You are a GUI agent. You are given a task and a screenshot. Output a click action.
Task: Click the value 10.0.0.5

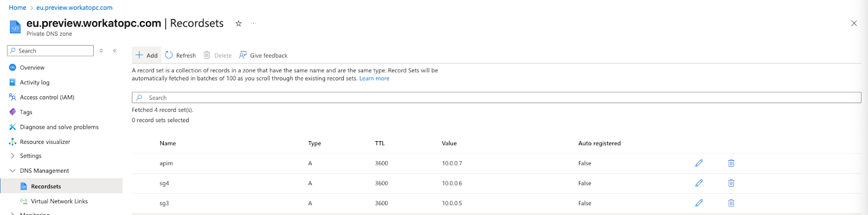(x=452, y=204)
